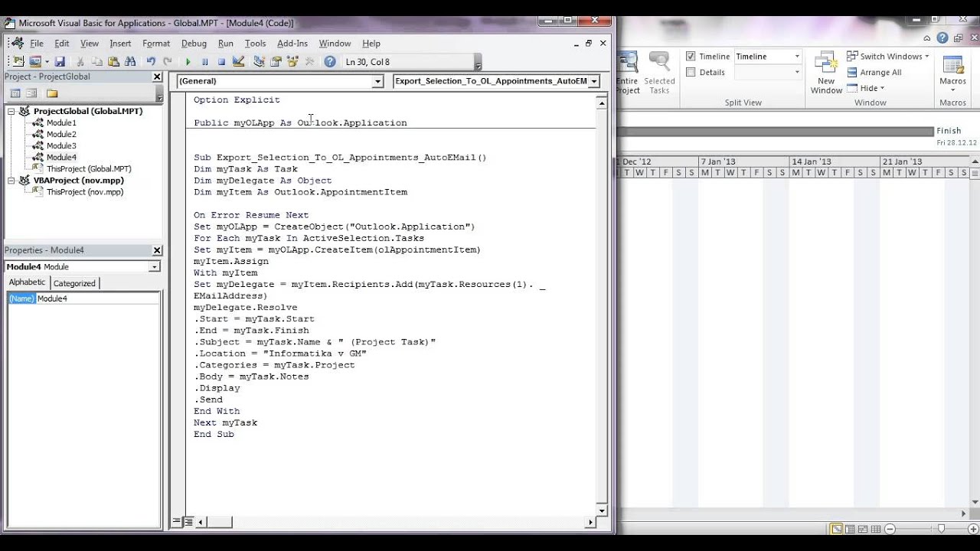Image resolution: width=980 pixels, height=551 pixels.
Task: Click the Cut scissors icon
Action: [80, 61]
